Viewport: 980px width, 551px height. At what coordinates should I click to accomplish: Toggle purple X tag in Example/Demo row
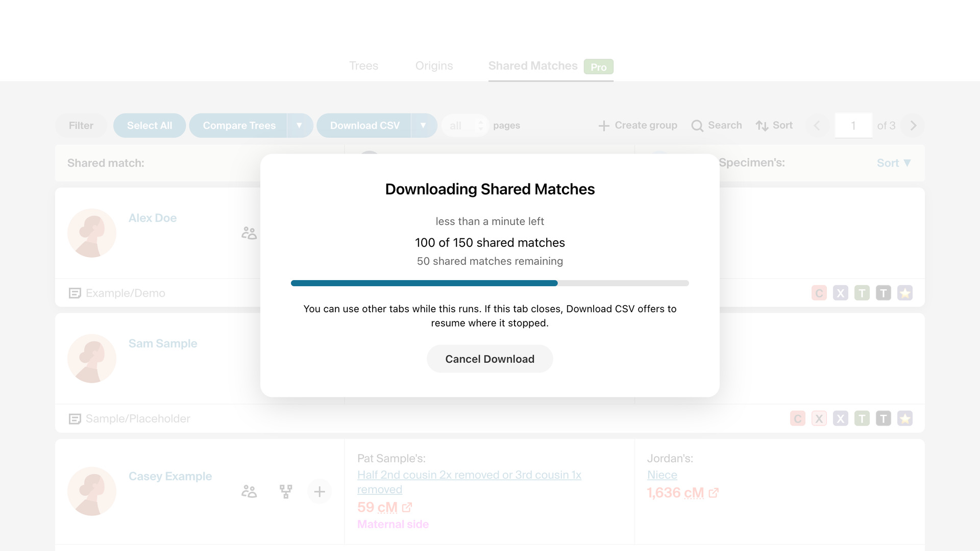[x=841, y=293]
